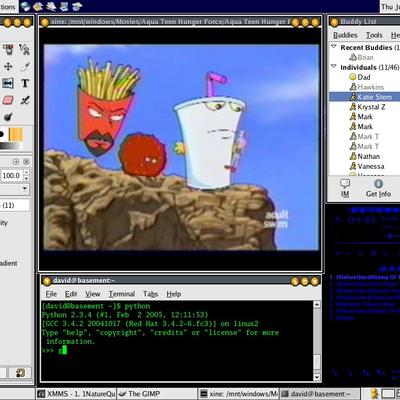The height and width of the screenshot is (400, 400).
Task: Select the thin brush tool beside Move
Action: 25,66
